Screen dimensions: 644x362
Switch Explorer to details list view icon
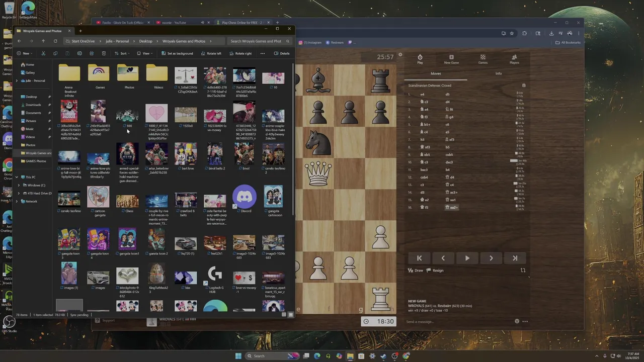(284, 315)
